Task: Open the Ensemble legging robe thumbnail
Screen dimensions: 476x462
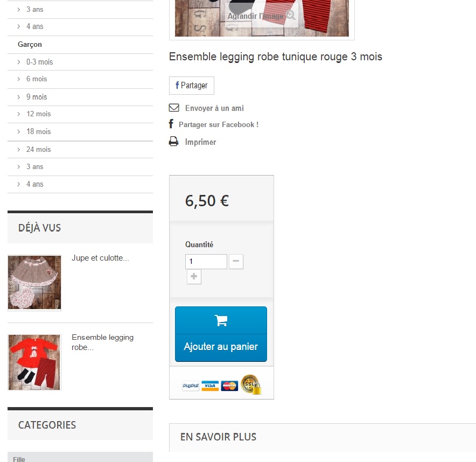Action: [x=34, y=362]
